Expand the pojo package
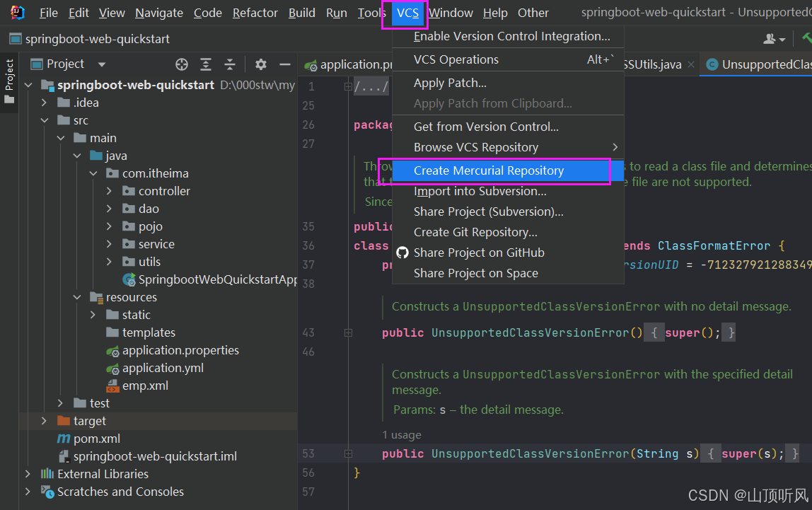Viewport: 812px width, 510px height. [109, 226]
